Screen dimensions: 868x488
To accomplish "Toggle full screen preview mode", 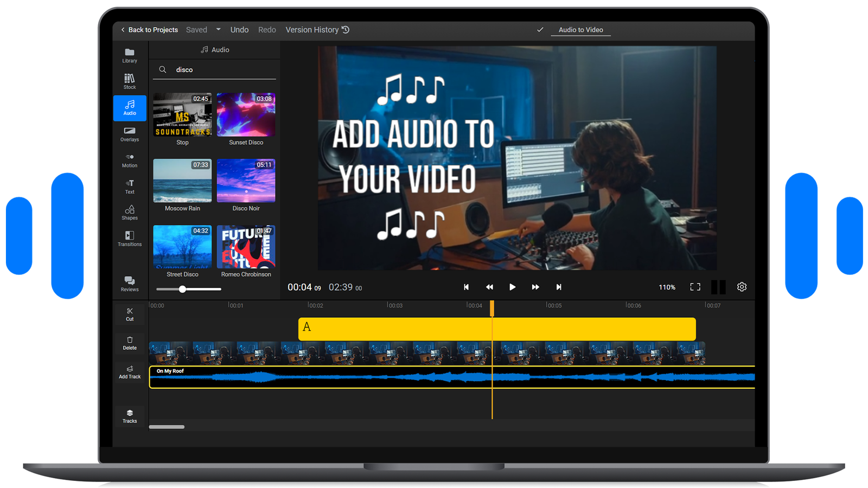I will point(695,287).
